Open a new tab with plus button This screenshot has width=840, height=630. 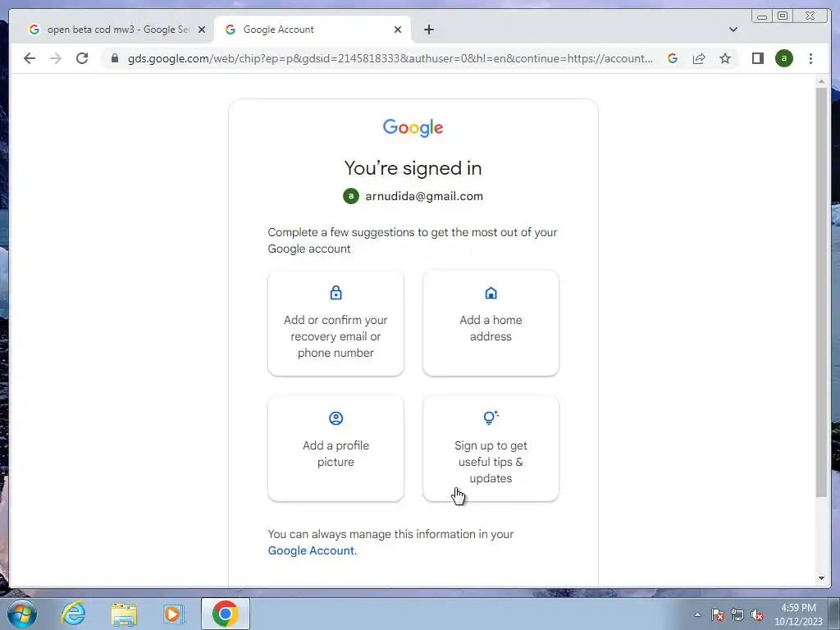pos(428,30)
